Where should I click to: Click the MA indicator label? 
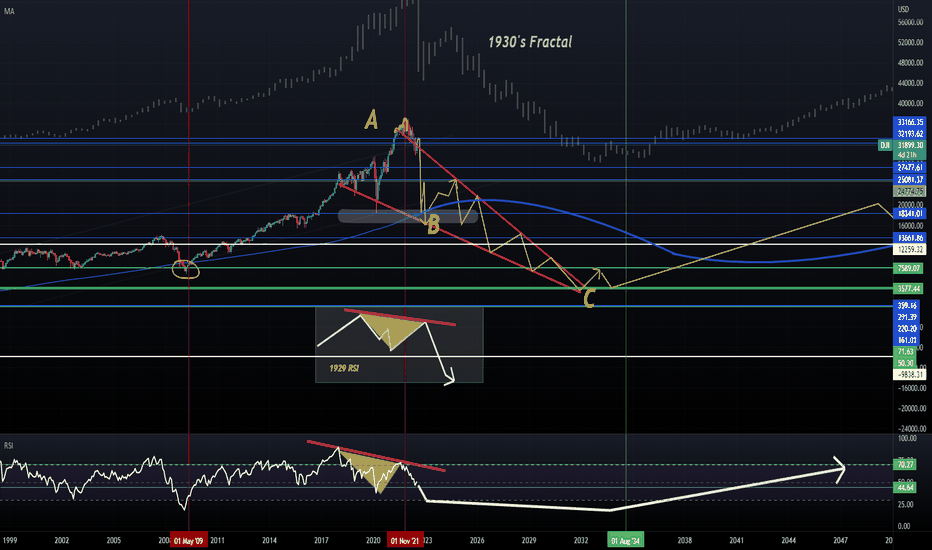tap(9, 11)
